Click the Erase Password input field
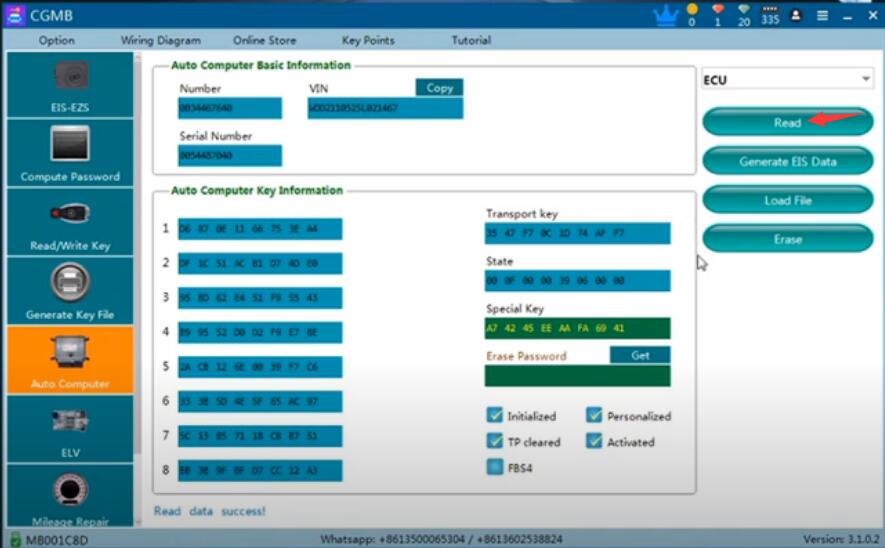Viewport: 885px width, 548px height. pyautogui.click(x=577, y=376)
